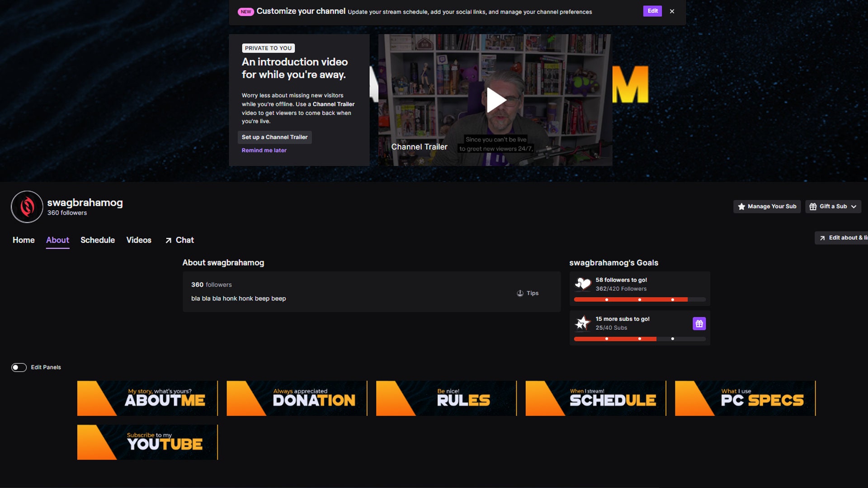868x488 pixels.
Task: Click the 25/40 subs progress bar
Action: [x=640, y=339]
